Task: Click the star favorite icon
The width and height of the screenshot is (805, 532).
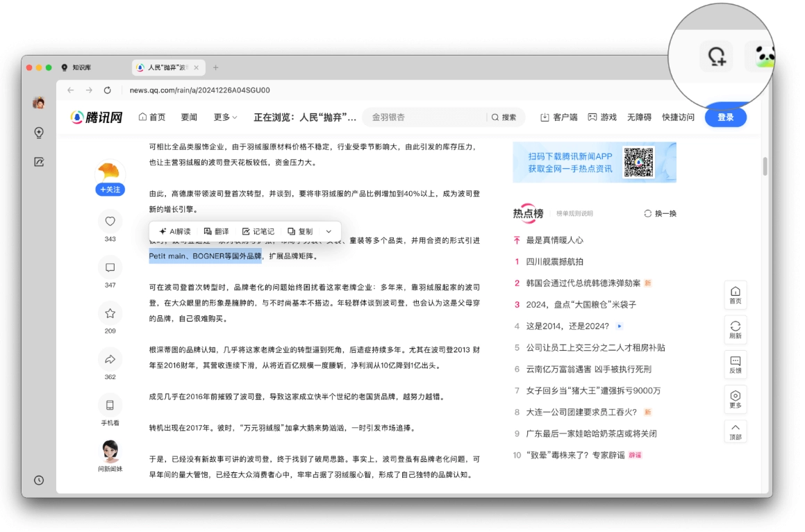Action: coord(110,313)
